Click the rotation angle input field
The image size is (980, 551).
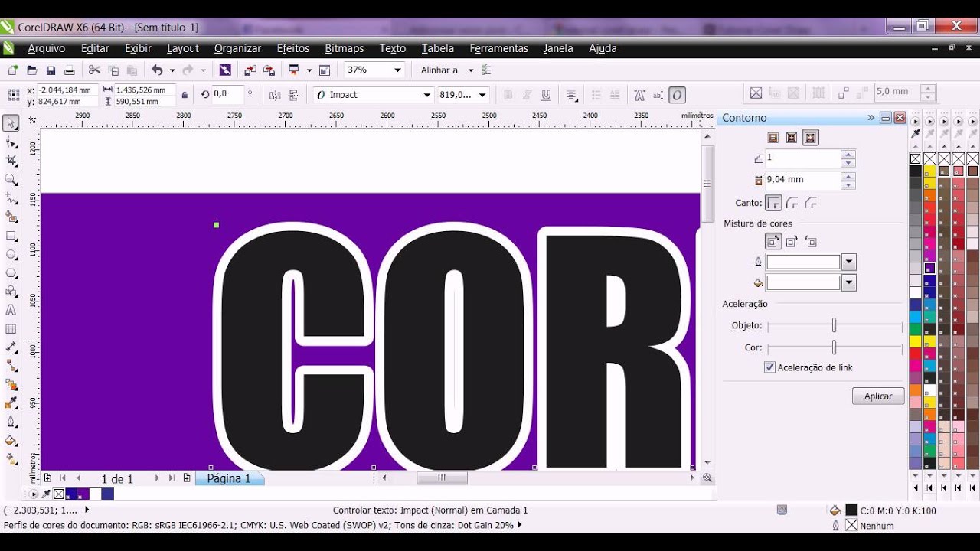pyautogui.click(x=227, y=95)
